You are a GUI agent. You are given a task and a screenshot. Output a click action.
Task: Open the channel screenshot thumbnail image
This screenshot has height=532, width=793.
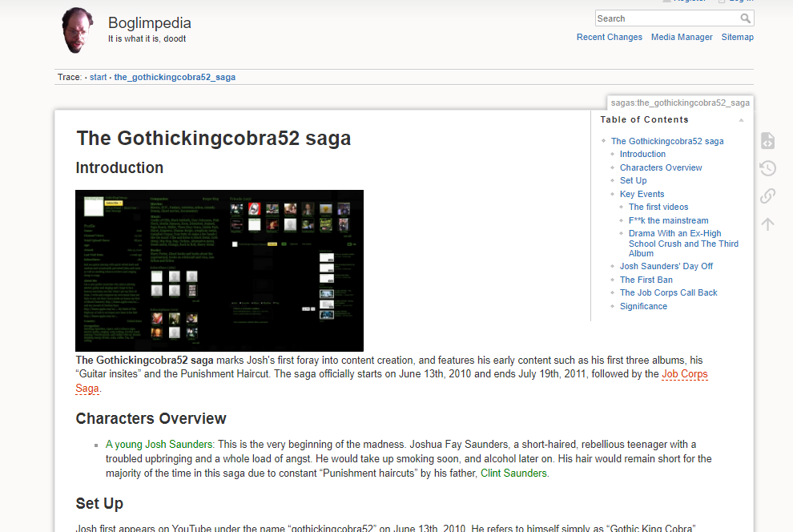[219, 271]
